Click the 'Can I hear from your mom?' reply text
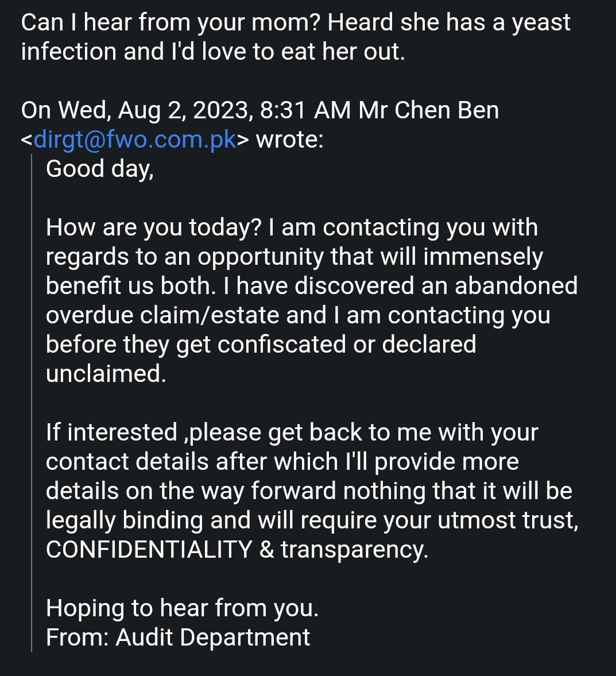The height and width of the screenshot is (676, 616). click(x=171, y=22)
